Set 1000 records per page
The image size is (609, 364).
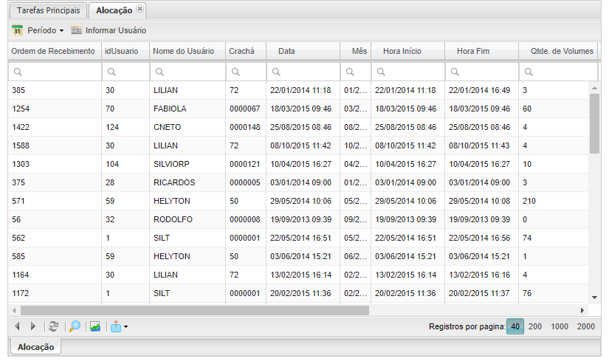pos(560,326)
